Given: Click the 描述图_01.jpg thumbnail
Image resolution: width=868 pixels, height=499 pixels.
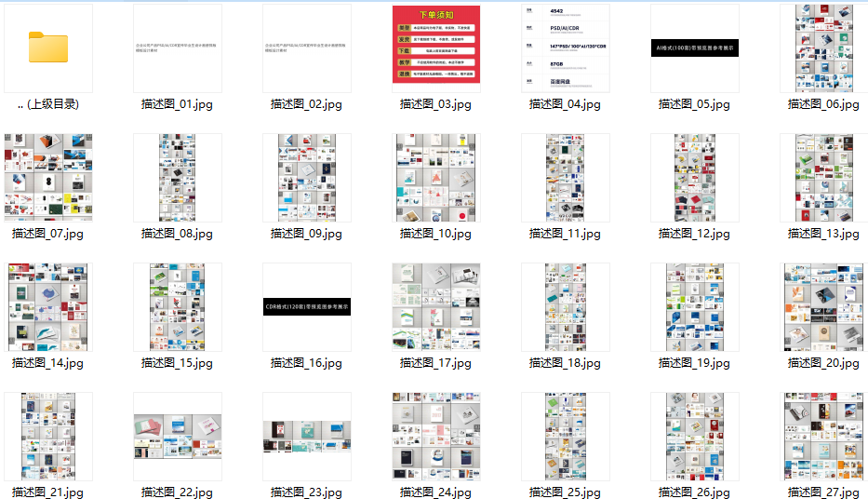Looking at the screenshot, I should click(x=177, y=48).
